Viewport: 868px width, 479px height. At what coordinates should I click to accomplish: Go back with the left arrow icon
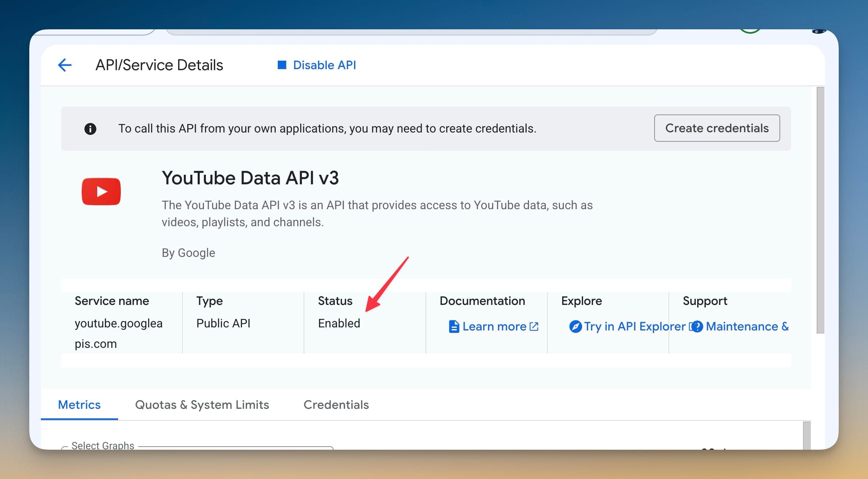coord(65,65)
